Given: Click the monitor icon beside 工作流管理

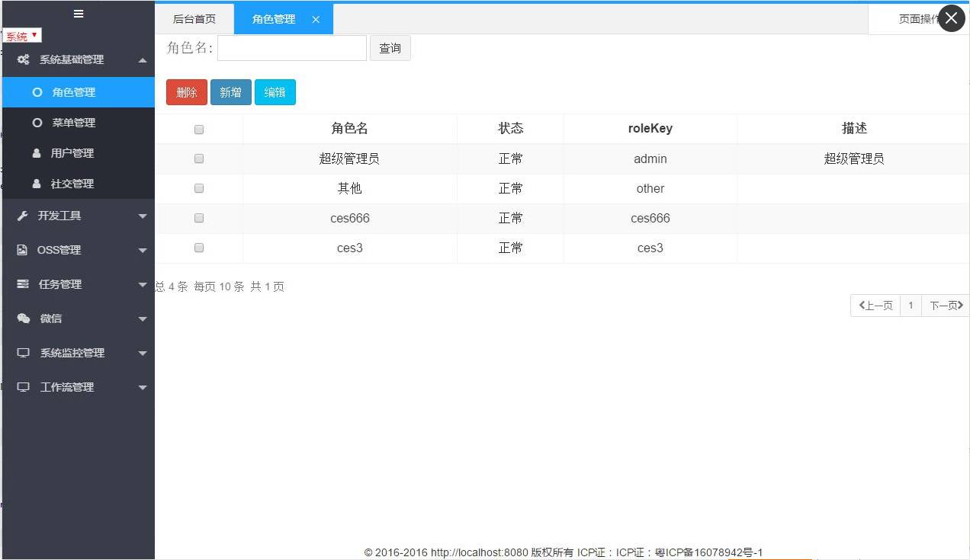Looking at the screenshot, I should (24, 387).
